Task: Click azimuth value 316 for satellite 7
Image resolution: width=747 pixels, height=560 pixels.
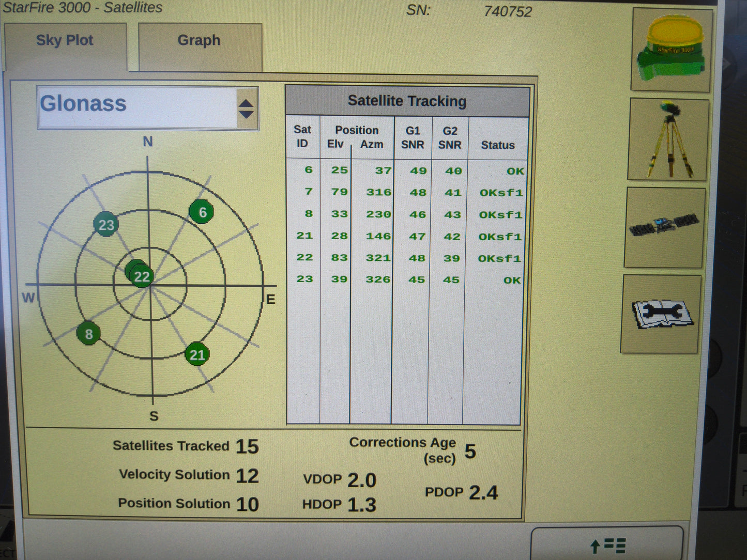Action: coord(379,192)
